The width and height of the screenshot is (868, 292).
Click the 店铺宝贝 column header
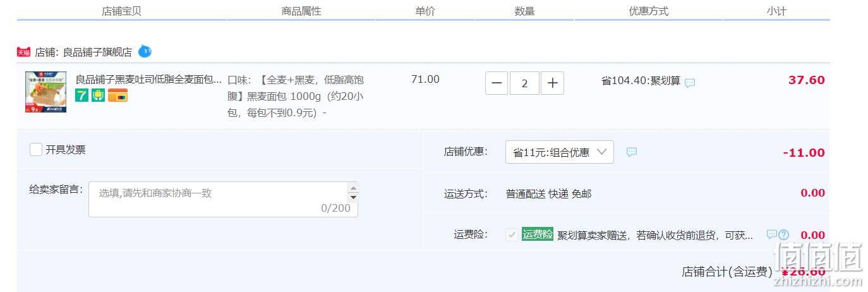coord(122,11)
